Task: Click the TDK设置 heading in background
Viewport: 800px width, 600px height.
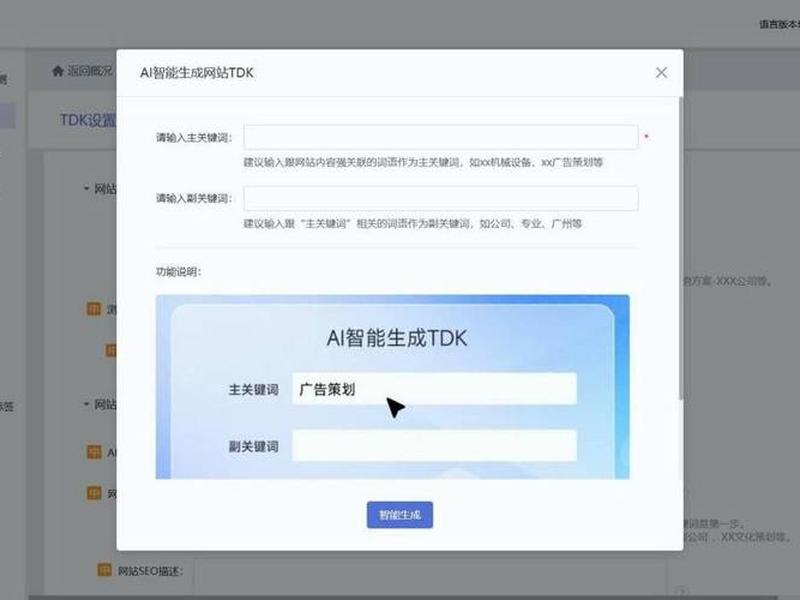Action: (88, 120)
